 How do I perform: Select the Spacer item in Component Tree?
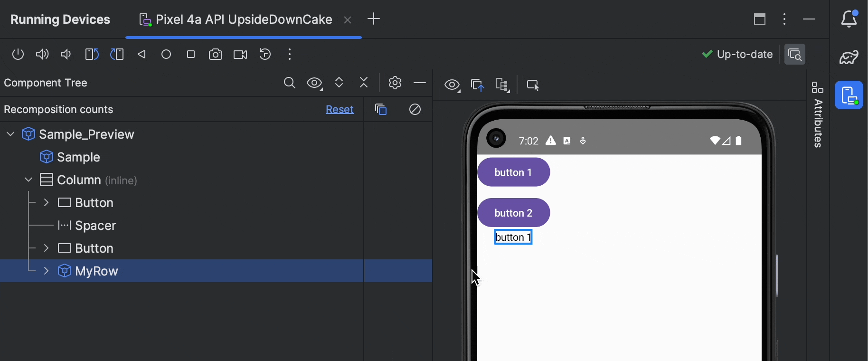coord(95,226)
